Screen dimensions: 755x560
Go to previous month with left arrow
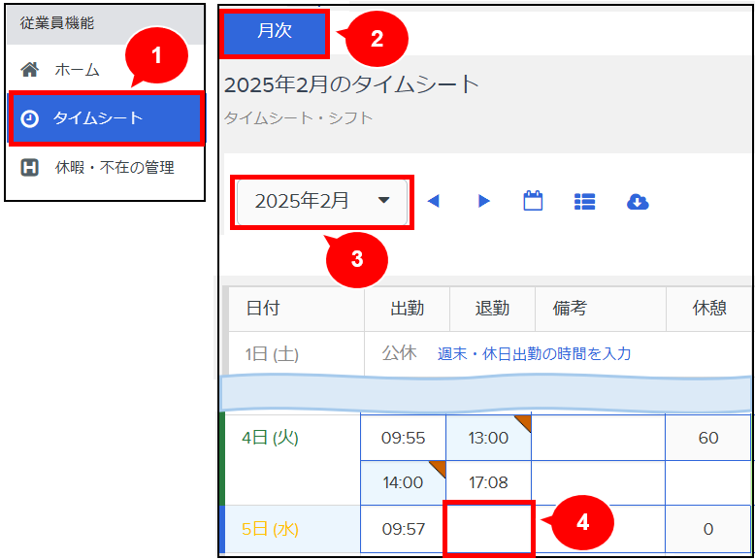click(x=434, y=201)
